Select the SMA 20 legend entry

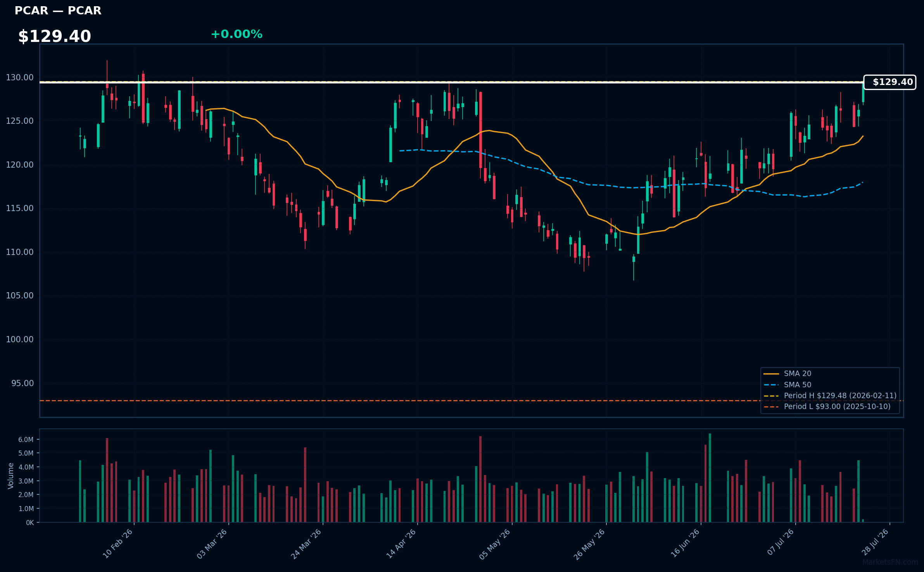[x=798, y=374]
